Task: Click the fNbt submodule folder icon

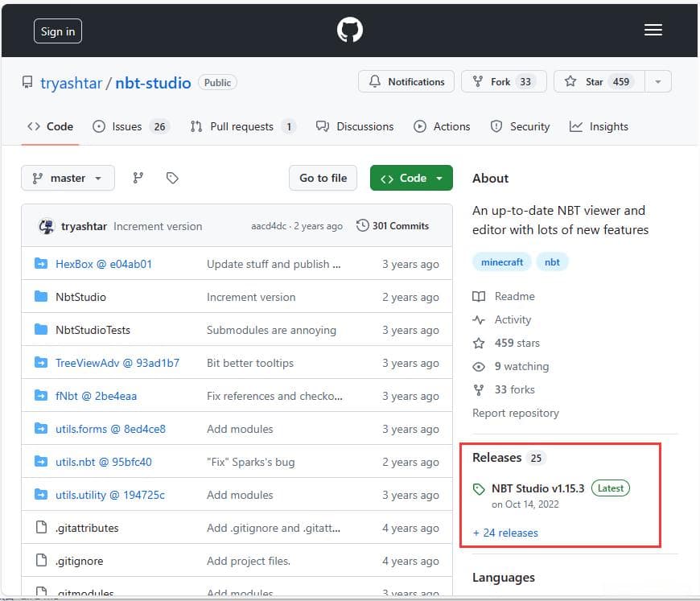Action: point(41,396)
